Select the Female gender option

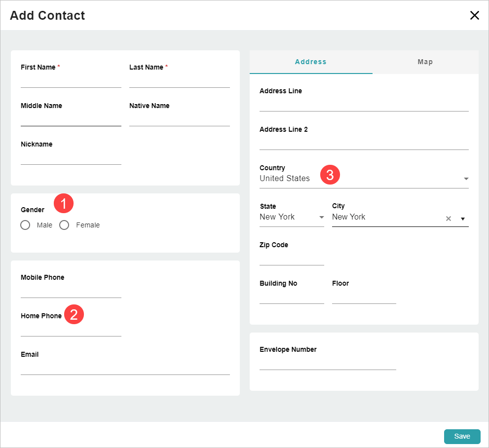(64, 225)
